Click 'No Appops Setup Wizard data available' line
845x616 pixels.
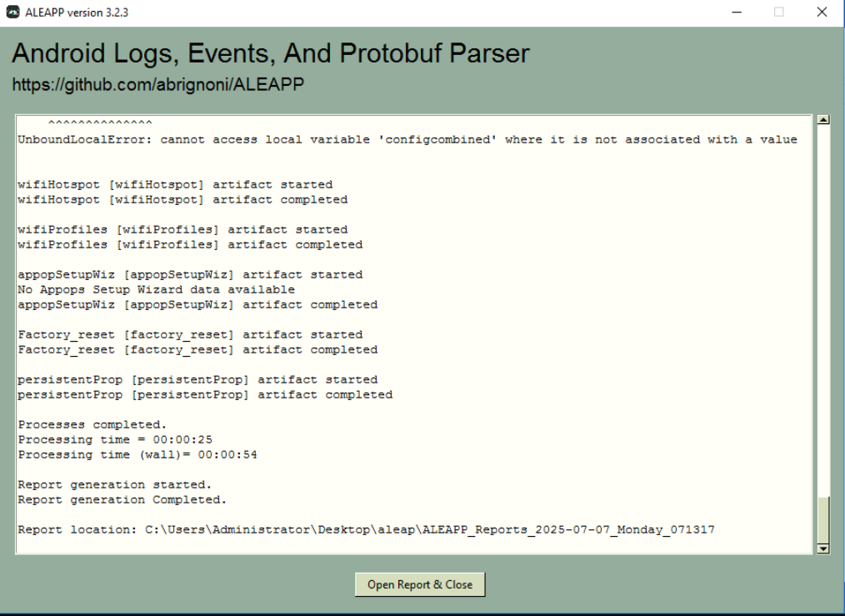click(157, 290)
